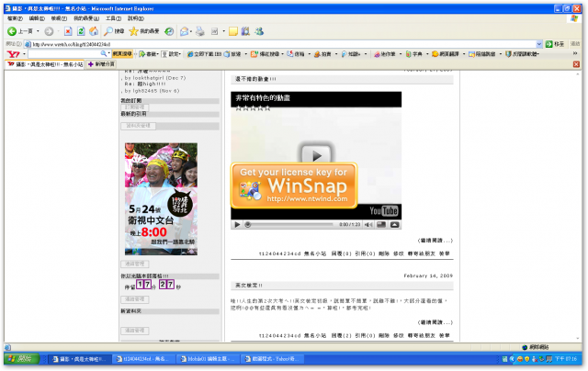The height and width of the screenshot is (371, 588).
Task: Click the 知識+ toolbar button
Action: pos(351,54)
